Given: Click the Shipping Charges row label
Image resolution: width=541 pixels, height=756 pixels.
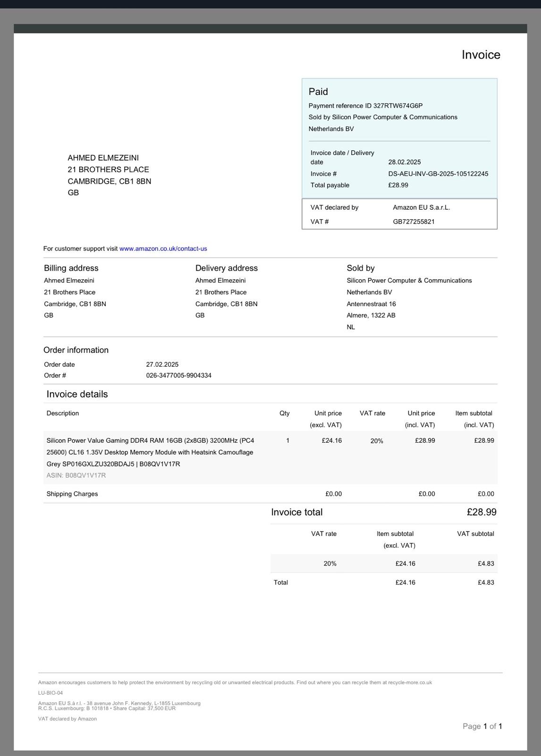Looking at the screenshot, I should [x=72, y=494].
